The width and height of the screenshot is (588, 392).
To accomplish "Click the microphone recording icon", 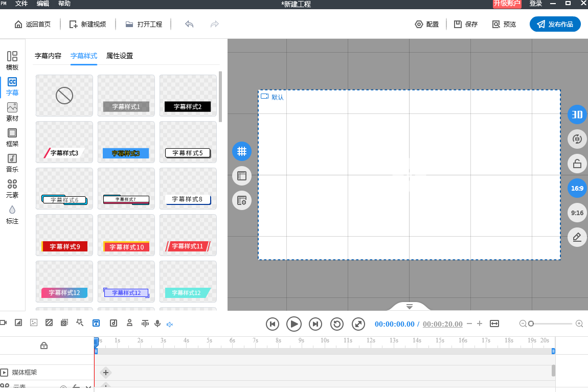I will click(x=157, y=324).
